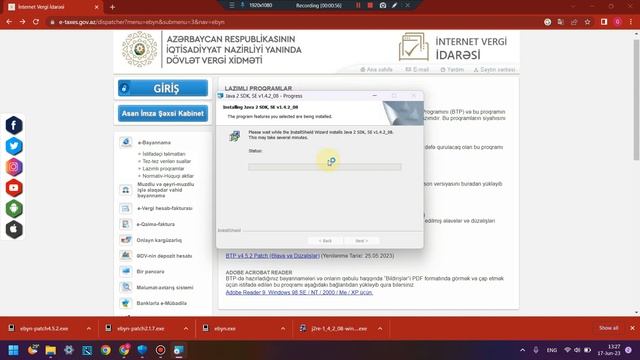Download Adobe Reader 9 link
The height and width of the screenshot is (360, 640).
click(299, 293)
